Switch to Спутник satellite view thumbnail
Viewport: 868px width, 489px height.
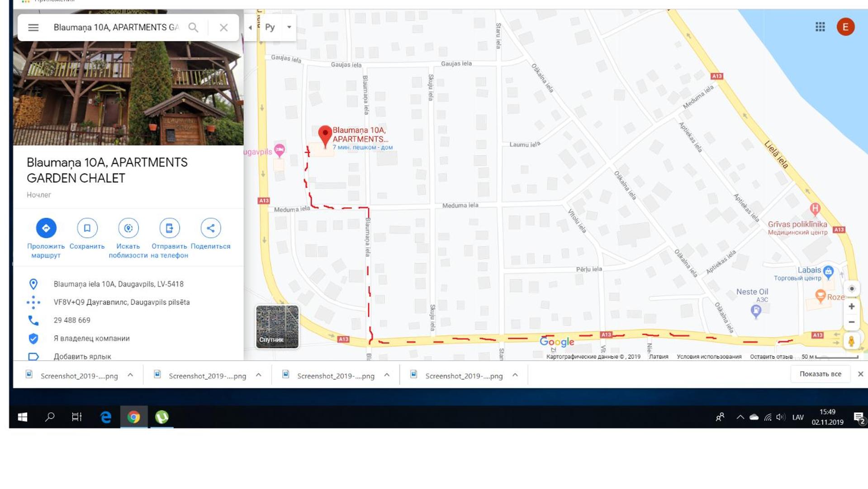(x=277, y=327)
